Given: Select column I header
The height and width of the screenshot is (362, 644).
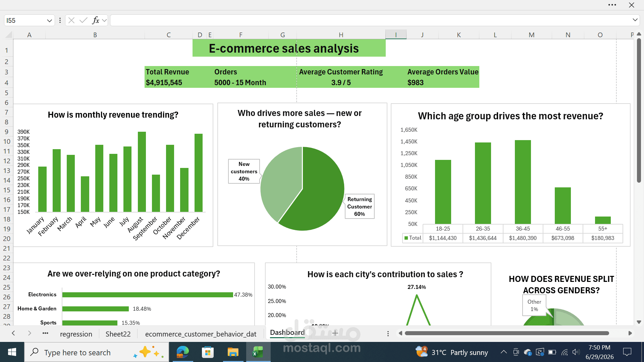Looking at the screenshot, I should point(396,35).
